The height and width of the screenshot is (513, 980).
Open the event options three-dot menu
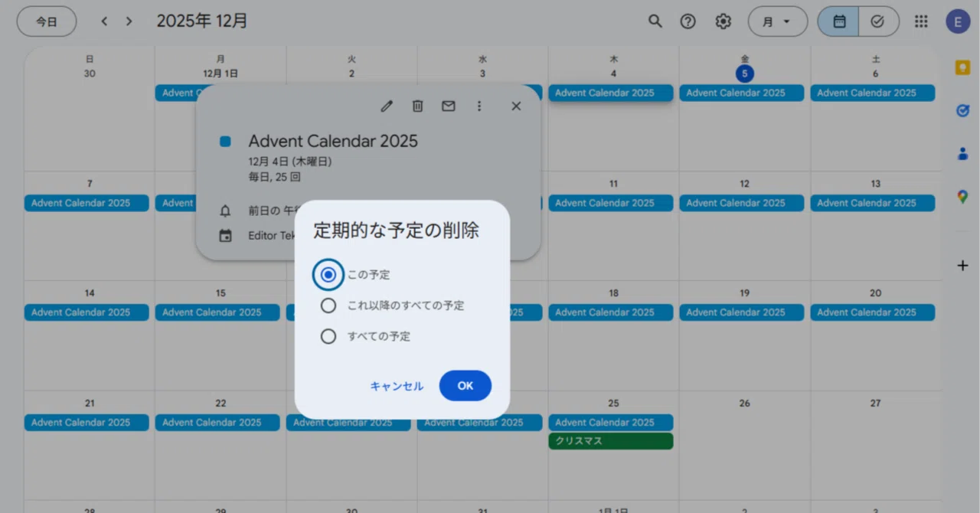[x=479, y=106]
